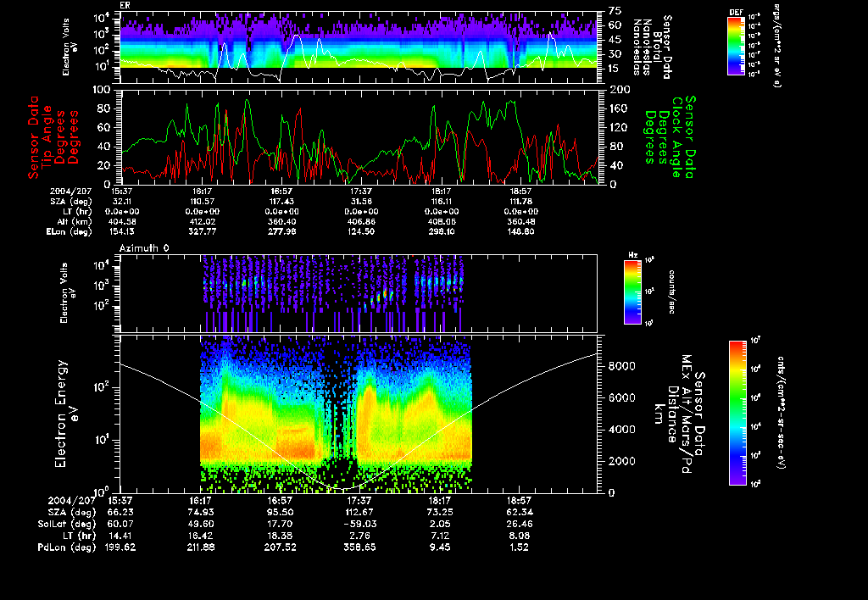This screenshot has height=600, width=868.
Task: Click PdLon value 211.88
Action: [200, 547]
